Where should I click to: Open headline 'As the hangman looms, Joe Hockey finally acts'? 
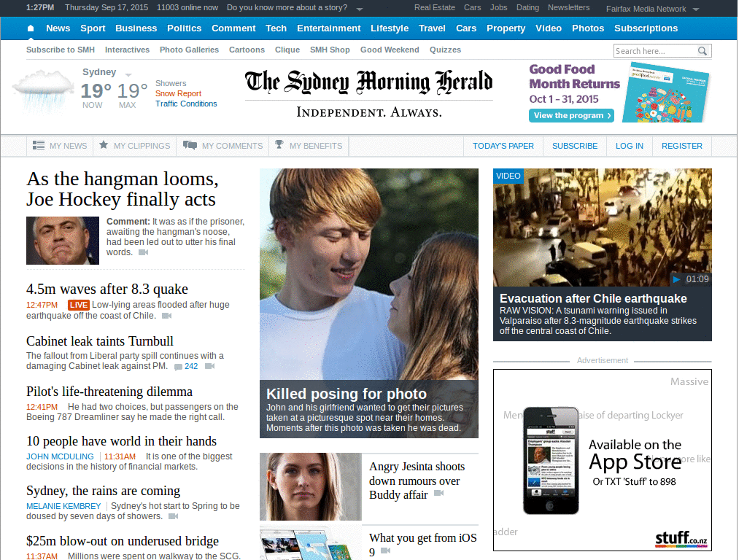(123, 189)
